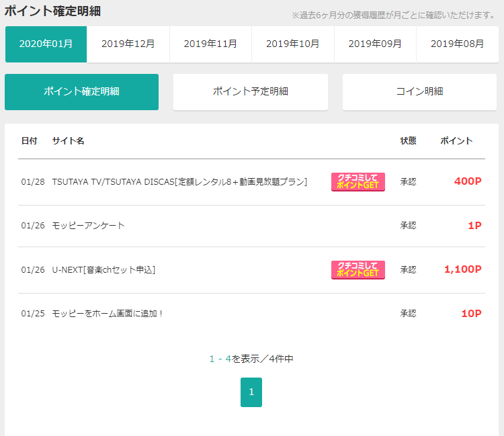The image size is (504, 436).
Task: Click the 日付 column header
Action: [30, 140]
